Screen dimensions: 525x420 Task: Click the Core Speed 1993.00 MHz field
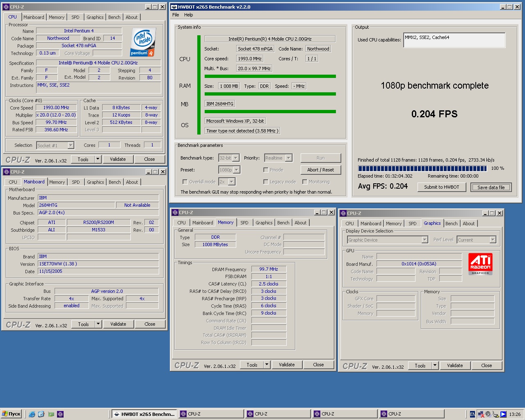pyautogui.click(x=56, y=107)
